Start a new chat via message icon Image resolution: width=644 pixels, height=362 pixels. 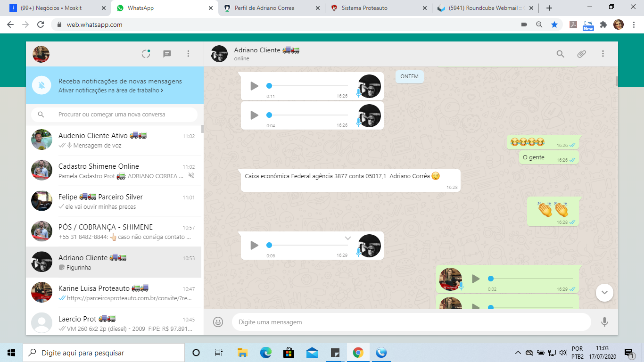(167, 54)
